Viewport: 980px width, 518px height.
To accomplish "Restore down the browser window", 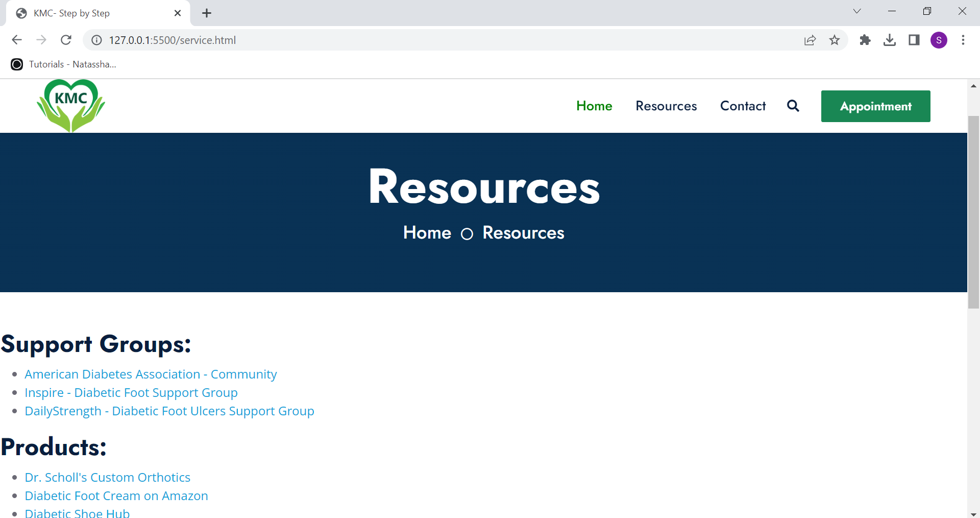I will [x=927, y=11].
